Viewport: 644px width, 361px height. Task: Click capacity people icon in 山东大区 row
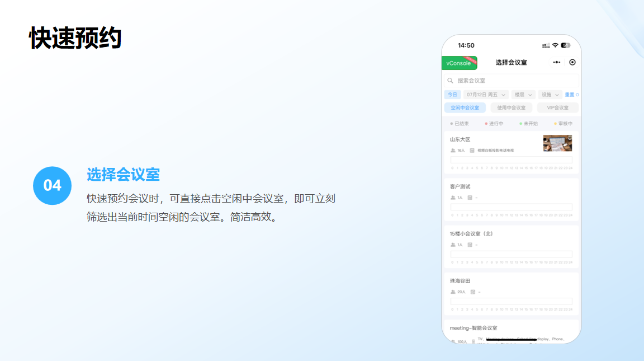pos(453,151)
